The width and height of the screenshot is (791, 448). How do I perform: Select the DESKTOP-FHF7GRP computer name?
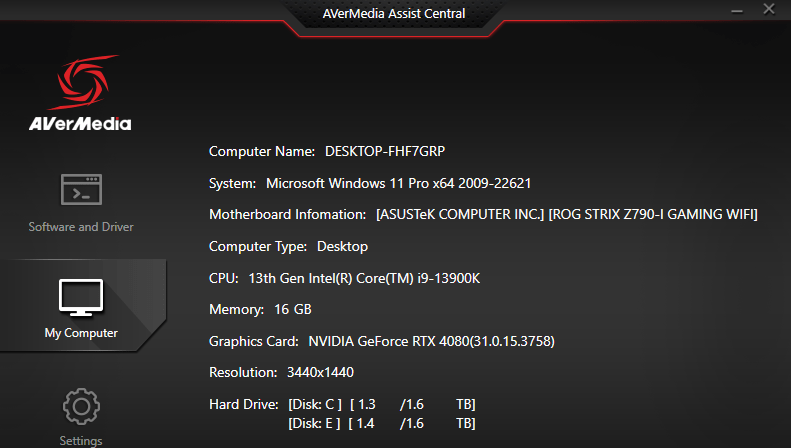pos(385,151)
